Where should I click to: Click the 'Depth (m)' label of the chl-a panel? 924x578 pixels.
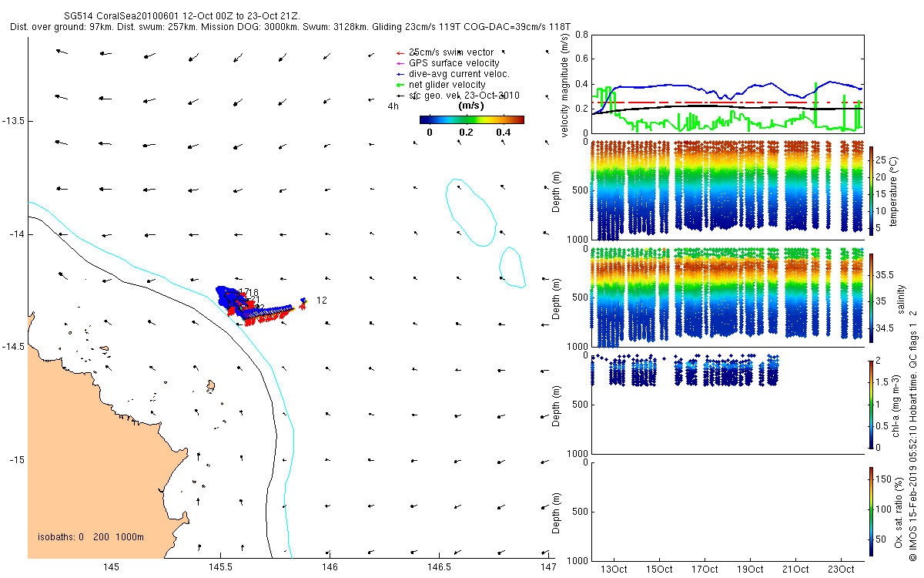coord(556,405)
